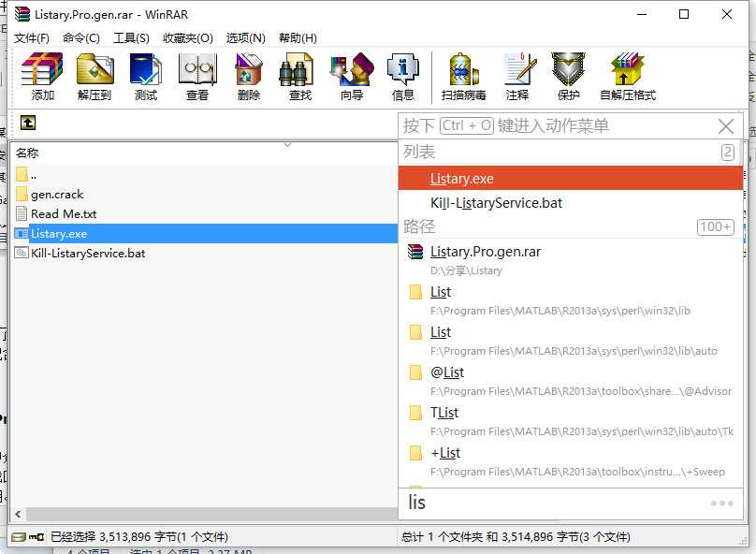Select the @List folder name
Image resolution: width=756 pixels, height=554 pixels.
(447, 372)
